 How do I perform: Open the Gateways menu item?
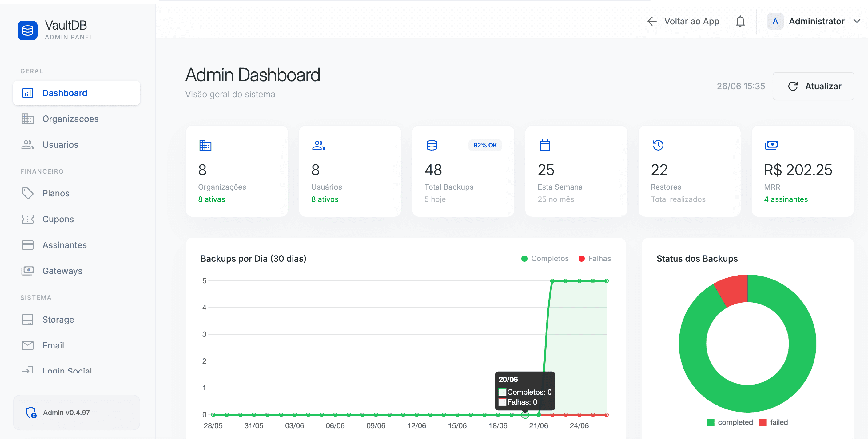pyautogui.click(x=77, y=271)
